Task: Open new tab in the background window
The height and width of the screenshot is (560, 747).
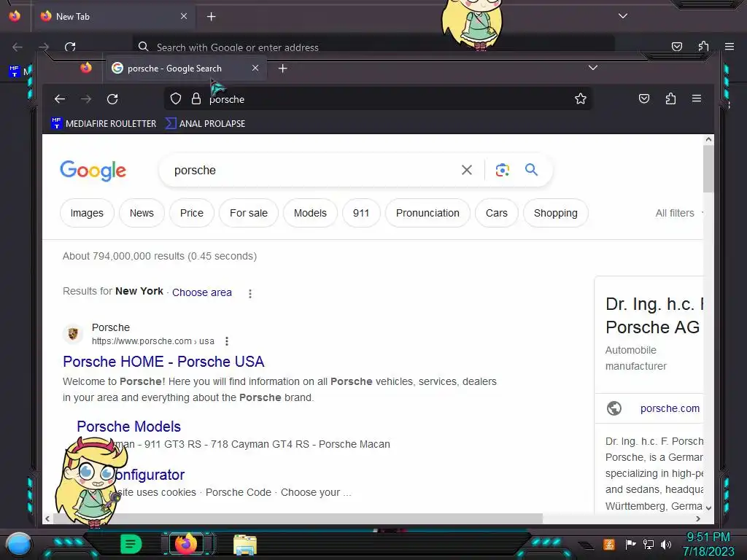Action: (x=211, y=17)
